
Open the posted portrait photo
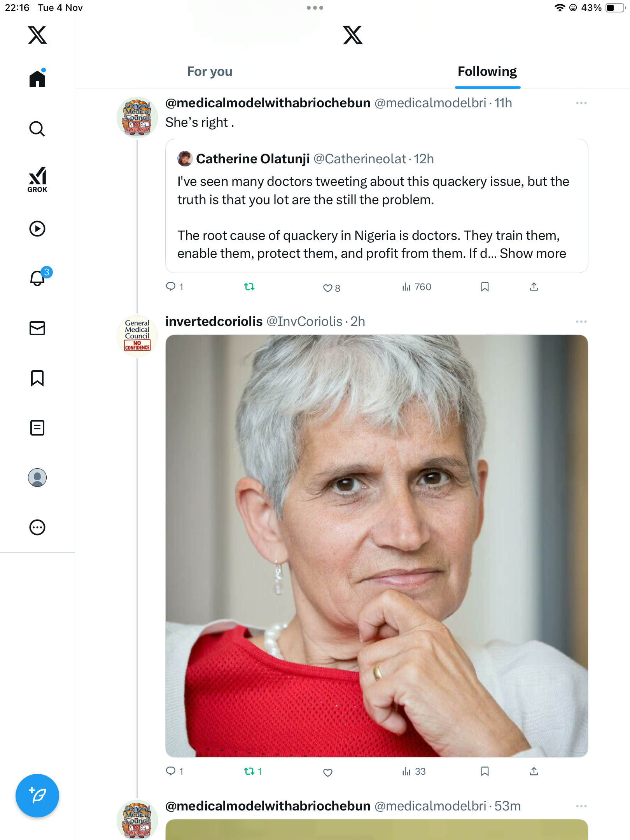(376, 546)
